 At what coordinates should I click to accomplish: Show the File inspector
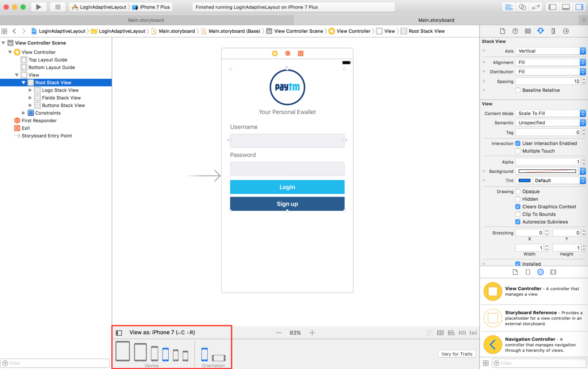502,31
